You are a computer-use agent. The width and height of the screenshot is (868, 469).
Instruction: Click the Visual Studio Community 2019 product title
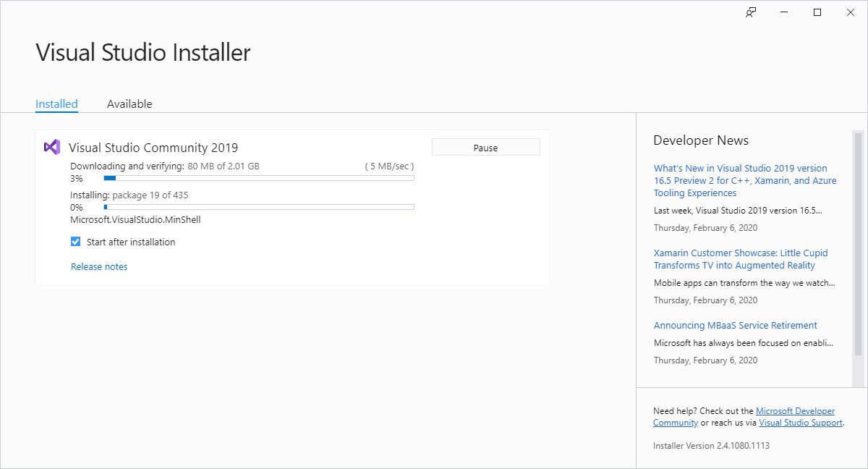click(x=153, y=148)
